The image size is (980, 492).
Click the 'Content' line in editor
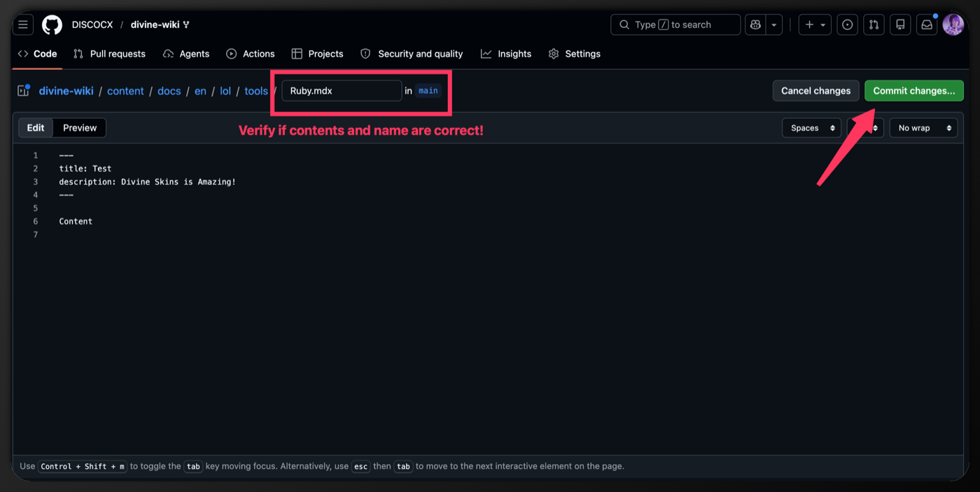pos(76,221)
